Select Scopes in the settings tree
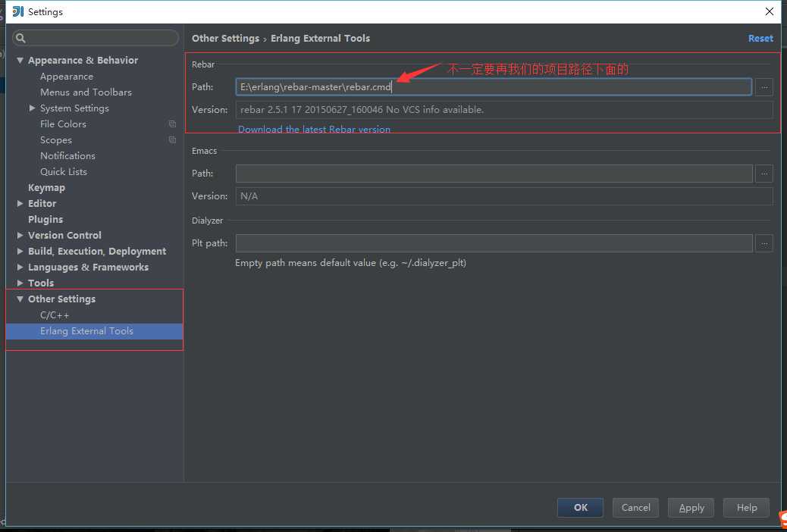Image resolution: width=787 pixels, height=532 pixels. (x=56, y=140)
